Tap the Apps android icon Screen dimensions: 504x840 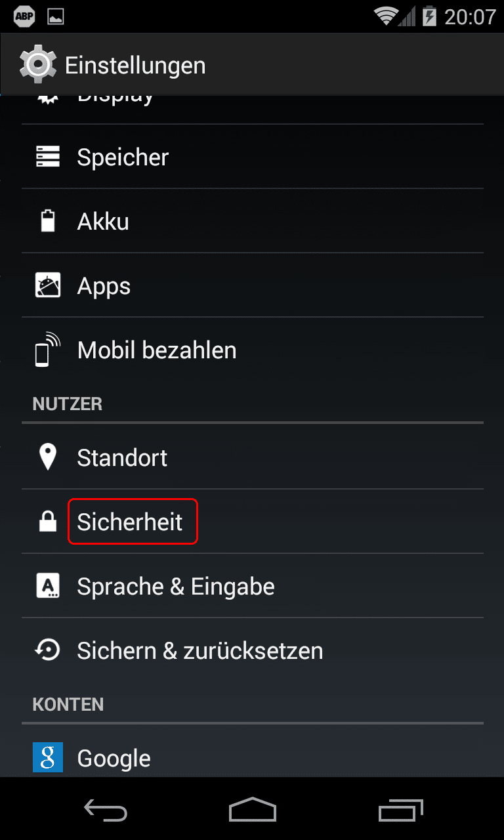coord(47,285)
